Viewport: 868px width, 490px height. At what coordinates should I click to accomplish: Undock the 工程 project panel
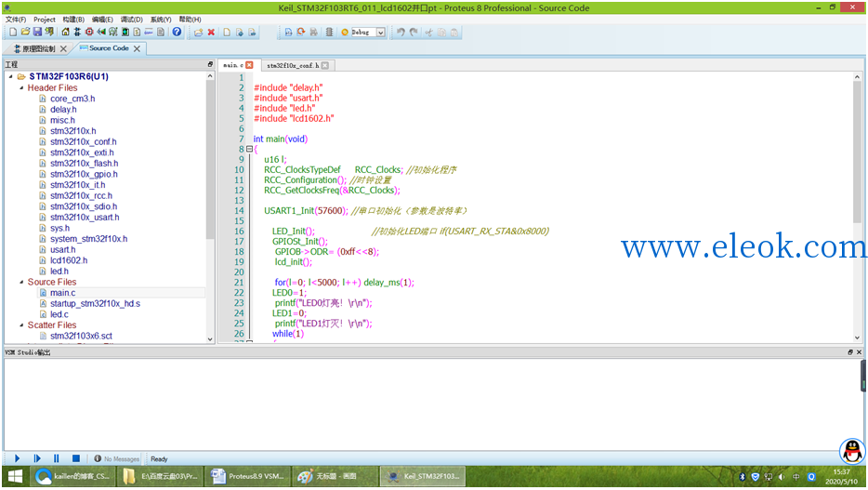210,64
